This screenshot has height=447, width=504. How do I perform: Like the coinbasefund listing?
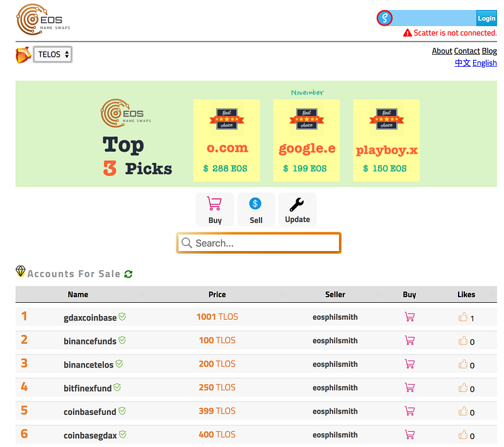coord(463,410)
